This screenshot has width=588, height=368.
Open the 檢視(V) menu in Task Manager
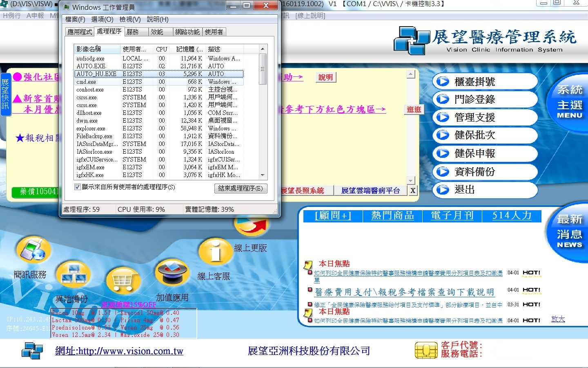[130, 19]
